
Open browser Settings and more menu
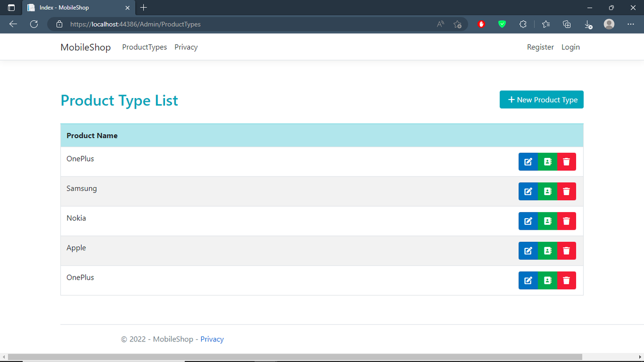tap(631, 24)
